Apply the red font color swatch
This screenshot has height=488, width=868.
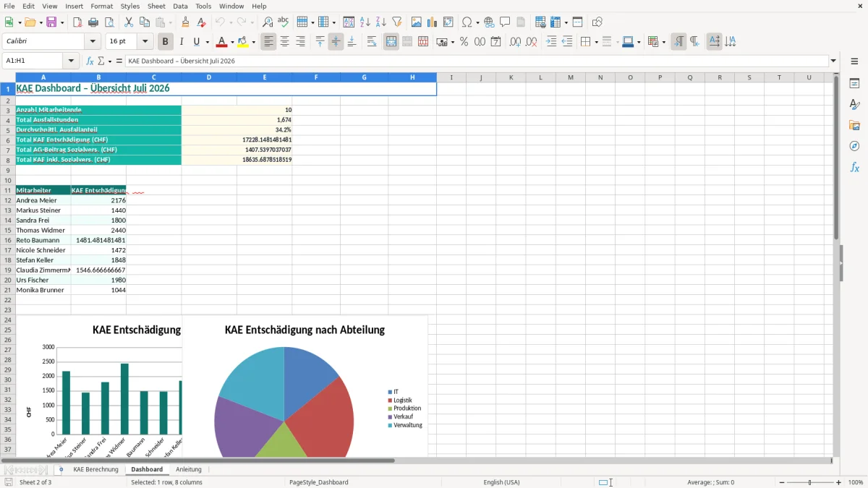(x=222, y=42)
